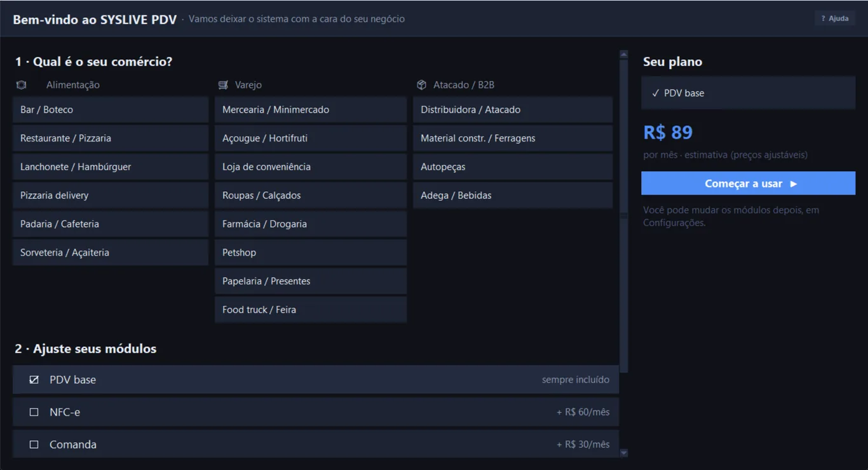The image size is (868, 470).
Task: Enable the Comanda module checkbox
Action: coord(34,445)
